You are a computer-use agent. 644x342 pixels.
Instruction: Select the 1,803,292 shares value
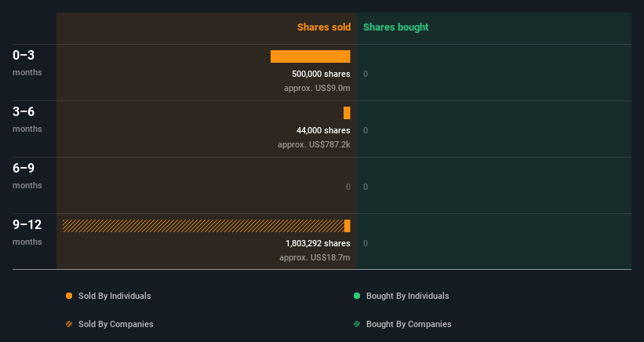click(318, 243)
